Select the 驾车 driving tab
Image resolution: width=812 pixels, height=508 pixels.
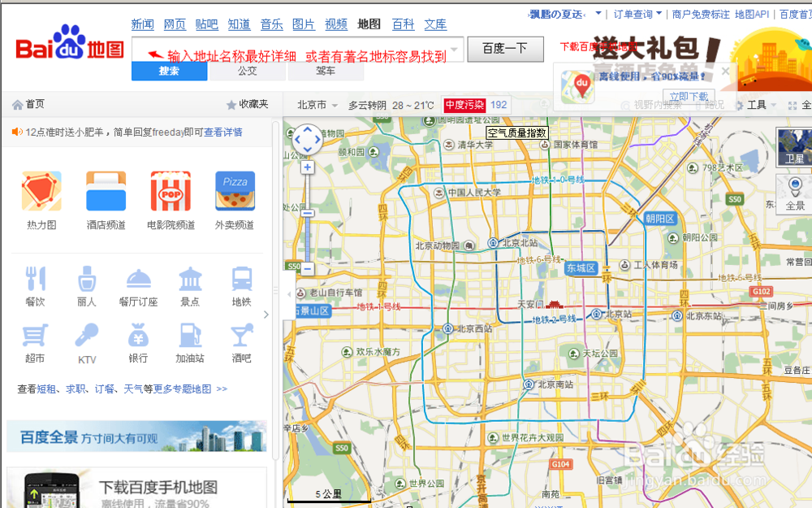[x=326, y=71]
